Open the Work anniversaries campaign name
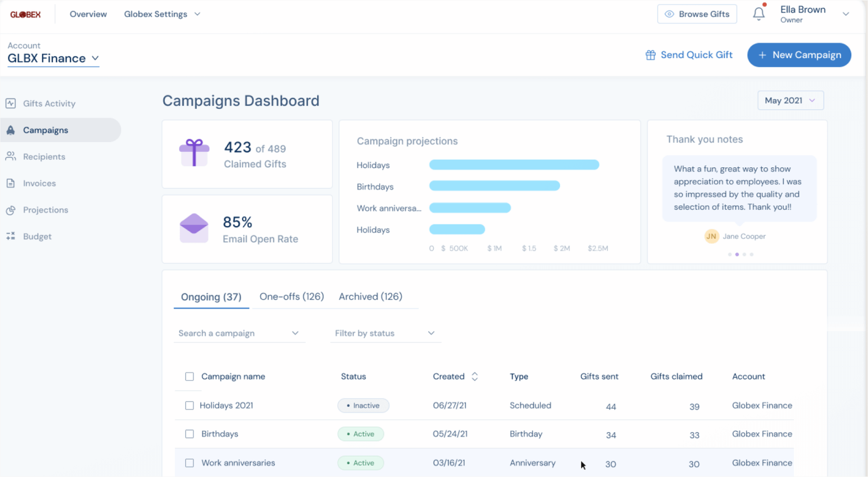 (x=238, y=463)
